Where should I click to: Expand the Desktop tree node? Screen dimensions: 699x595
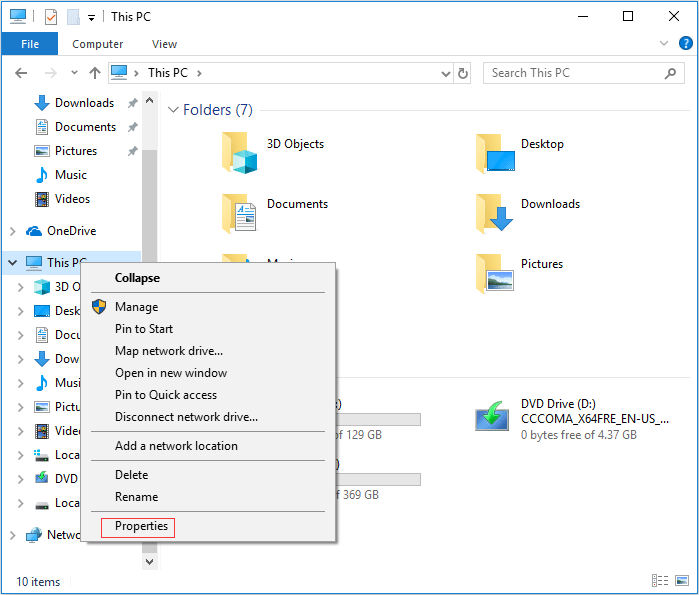21,311
